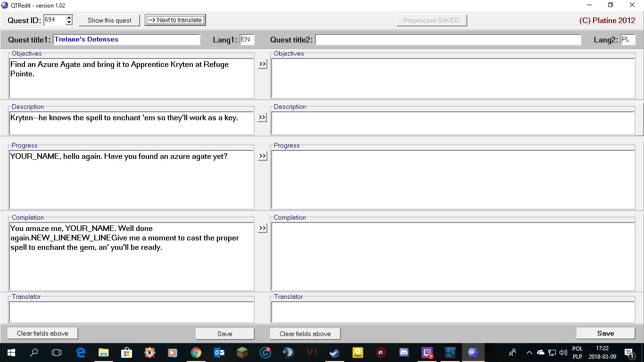Click into Quest title2 input field
Image resolution: width=644 pixels, height=362 pixels.
448,40
